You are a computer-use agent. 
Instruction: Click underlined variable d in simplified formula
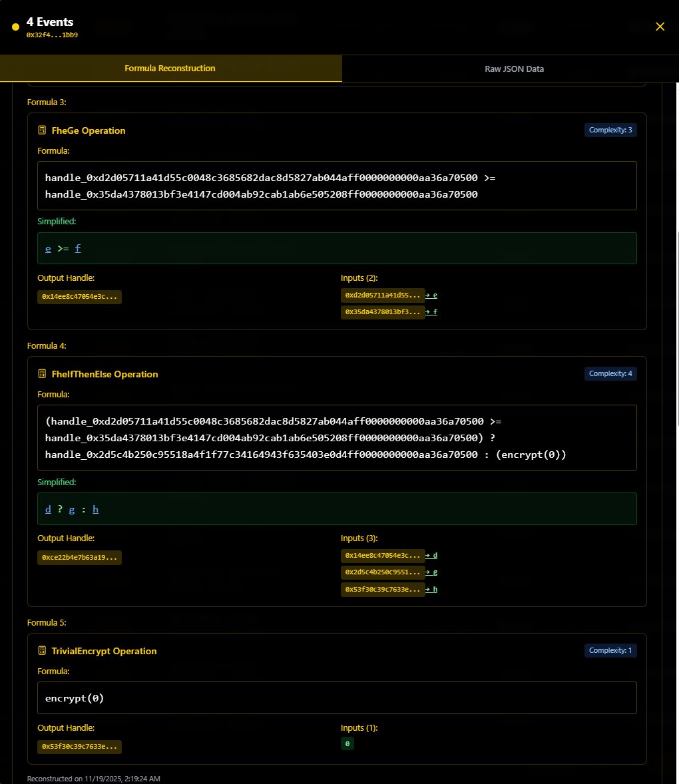(47, 508)
